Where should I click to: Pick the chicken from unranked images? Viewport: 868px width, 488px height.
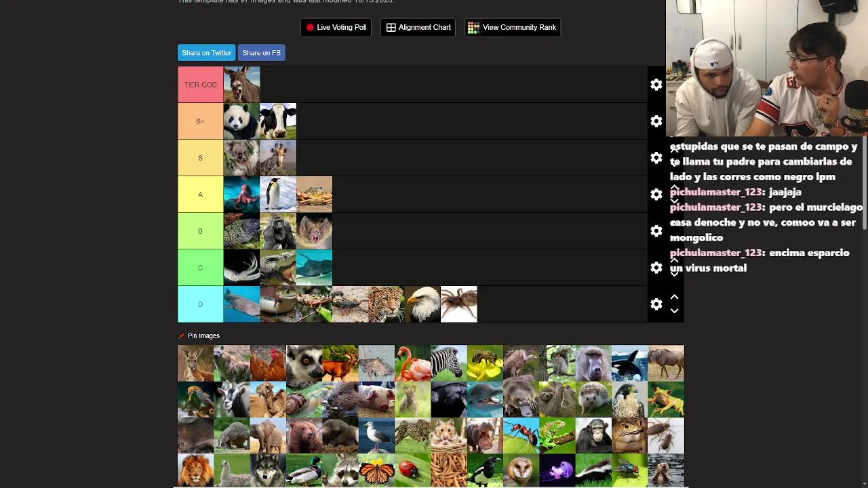click(x=268, y=363)
